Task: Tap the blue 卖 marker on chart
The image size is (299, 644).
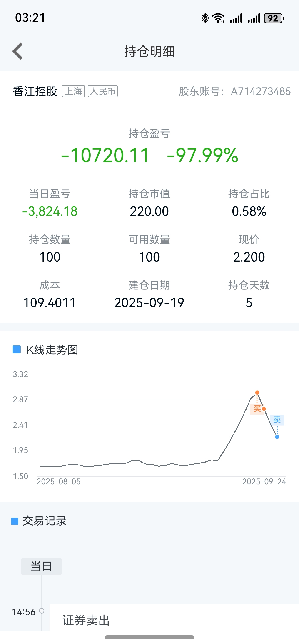Action: pos(277,420)
